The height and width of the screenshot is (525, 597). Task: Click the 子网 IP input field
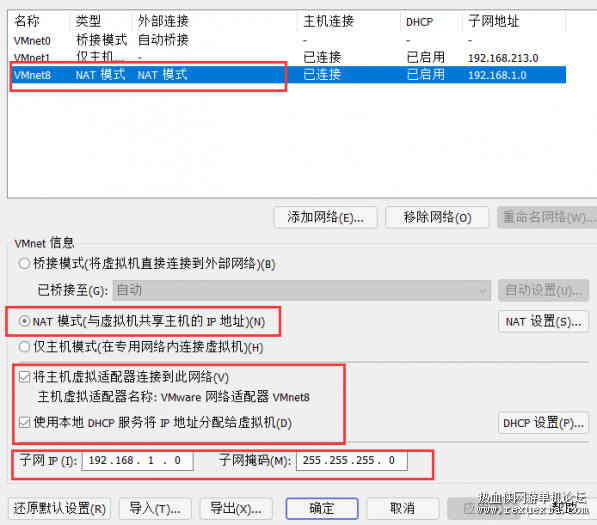click(x=137, y=461)
